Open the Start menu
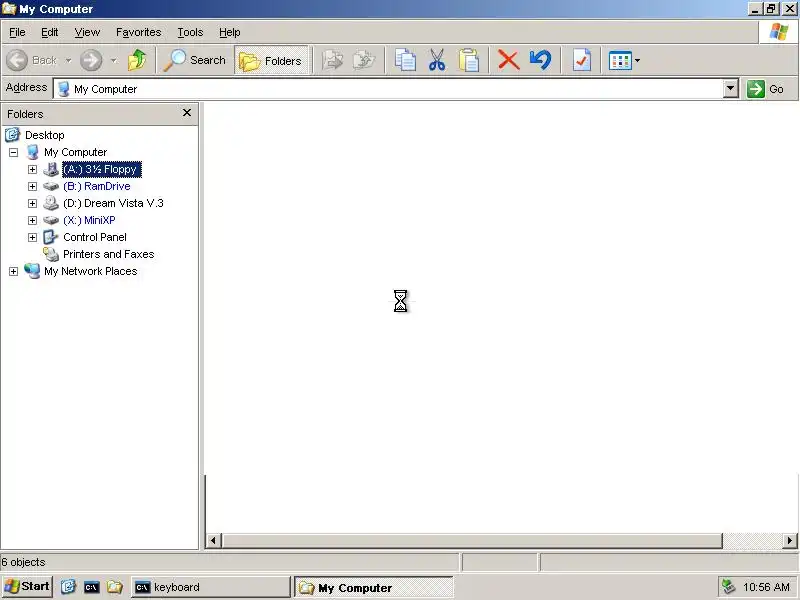 (x=27, y=587)
